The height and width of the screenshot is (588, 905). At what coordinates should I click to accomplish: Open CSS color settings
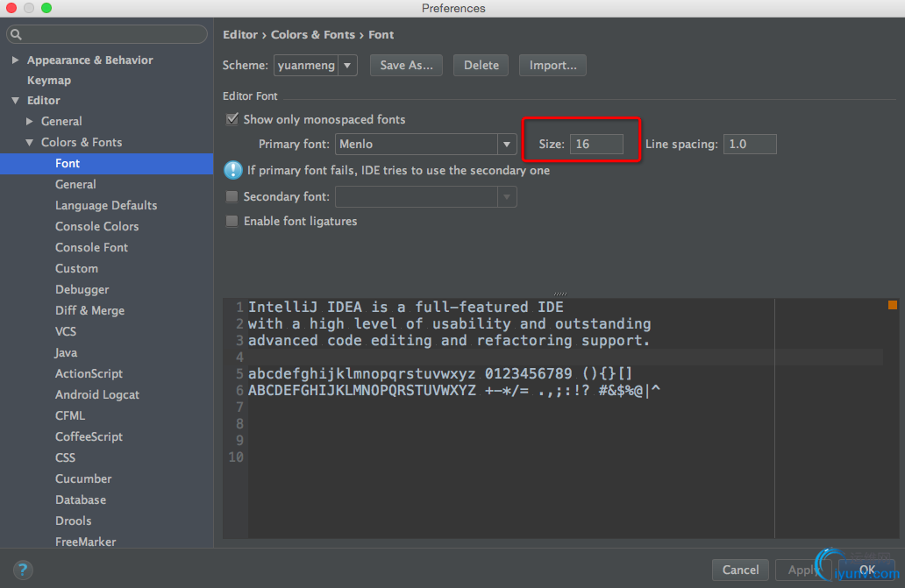tap(65, 457)
